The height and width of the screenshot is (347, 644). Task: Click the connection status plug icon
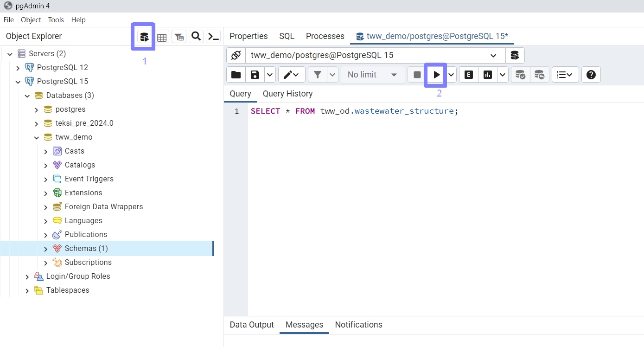[x=236, y=55]
